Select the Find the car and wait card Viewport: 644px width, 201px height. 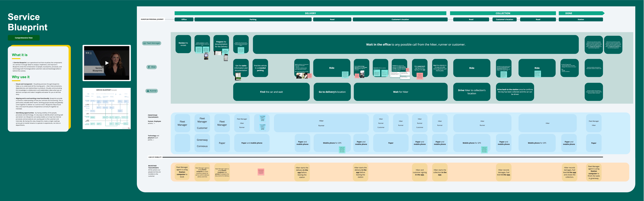click(272, 92)
